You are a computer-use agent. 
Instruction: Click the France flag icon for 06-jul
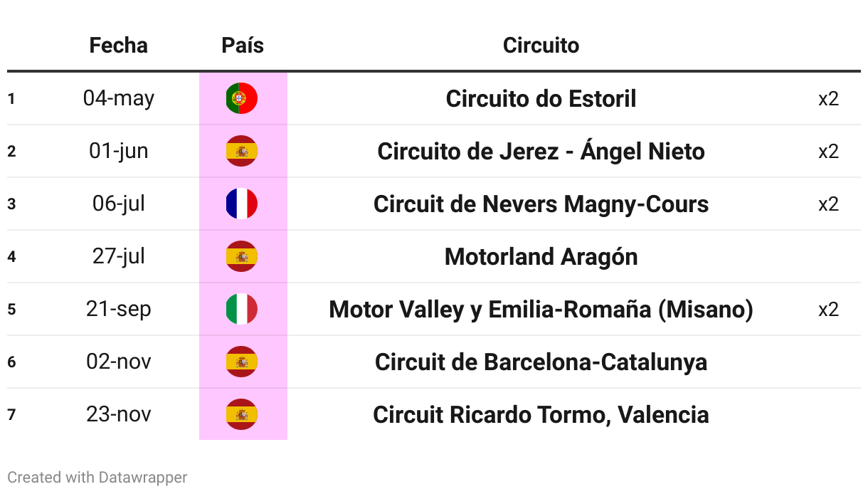click(x=242, y=204)
